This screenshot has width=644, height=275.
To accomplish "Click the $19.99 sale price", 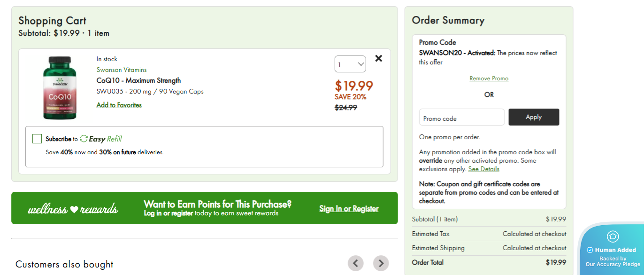I will (x=353, y=86).
